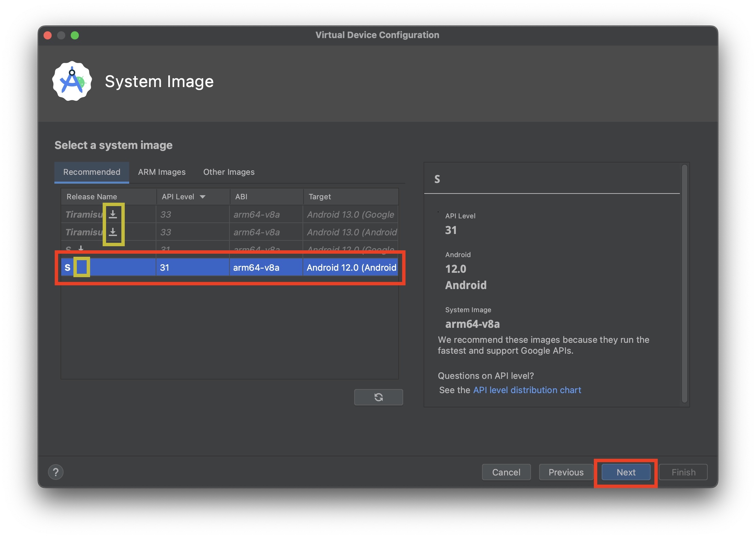Switch to ARM Images tab
This screenshot has width=756, height=538.
(161, 172)
